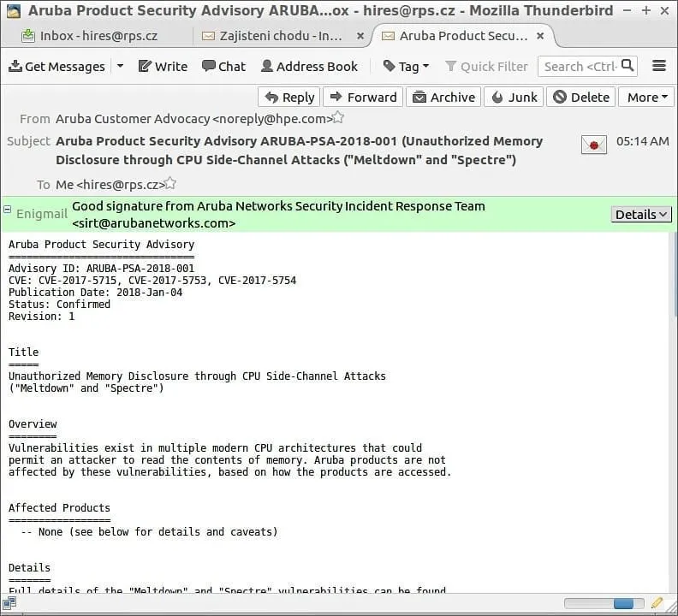Click the sirt@arubanetworks.com signature address

pyautogui.click(x=153, y=223)
